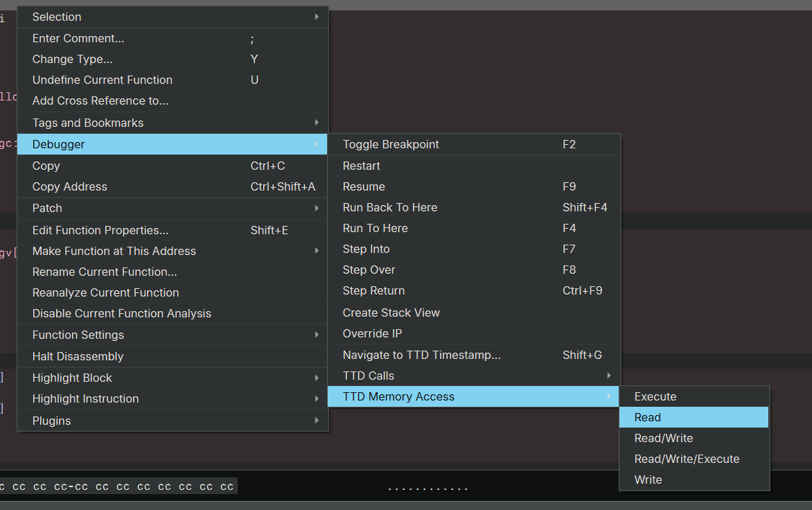Image resolution: width=812 pixels, height=510 pixels.
Task: Open Edit Function Properties dialog
Action: [100, 231]
